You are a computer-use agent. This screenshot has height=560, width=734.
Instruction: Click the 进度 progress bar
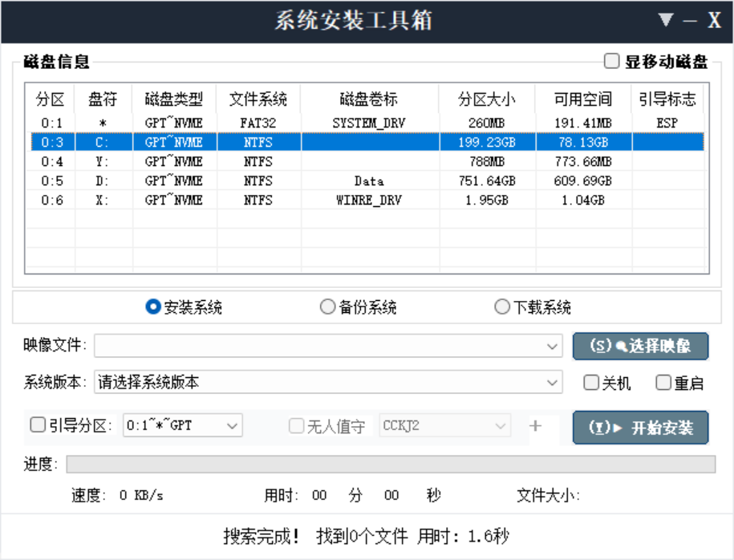[x=391, y=464]
